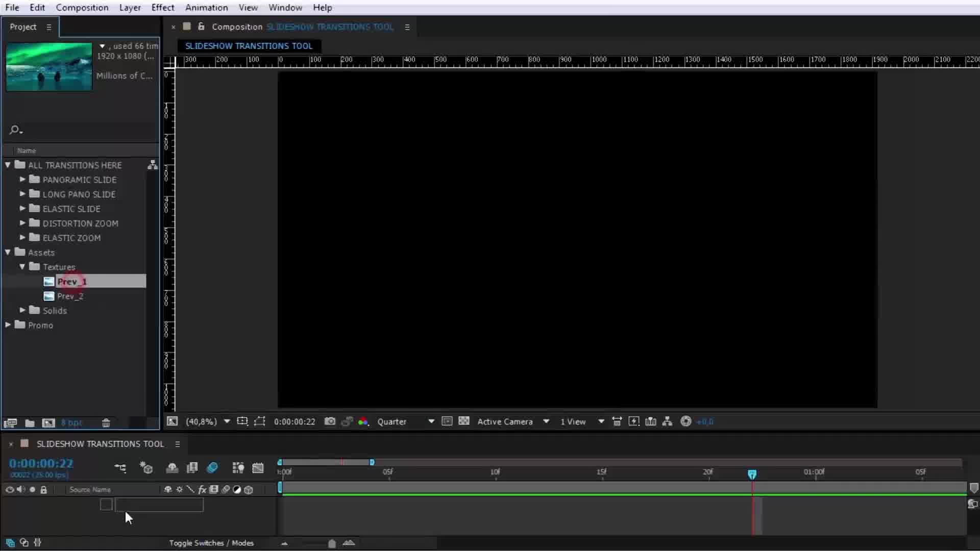Delete selected project items with the trash icon

click(x=106, y=423)
